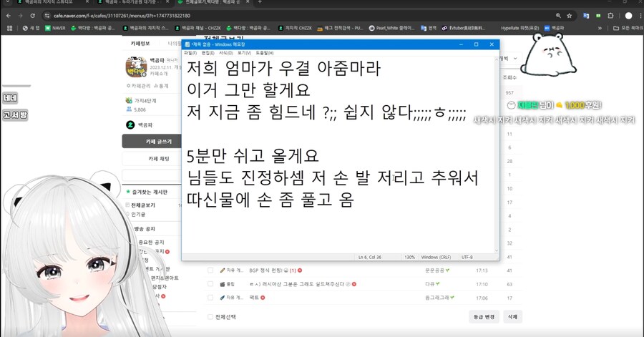This screenshot has height=337, width=644.
Task: Tick the checkbox for the 17:10 올팁 post
Action: click(210, 284)
